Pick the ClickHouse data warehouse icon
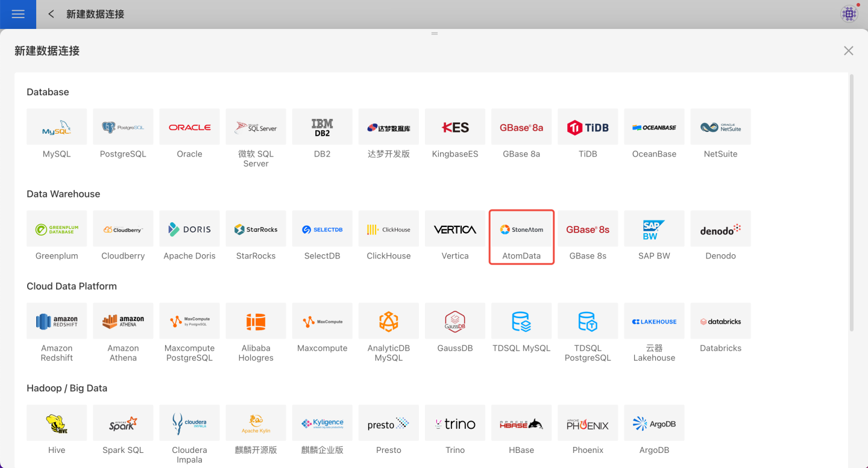 388,229
